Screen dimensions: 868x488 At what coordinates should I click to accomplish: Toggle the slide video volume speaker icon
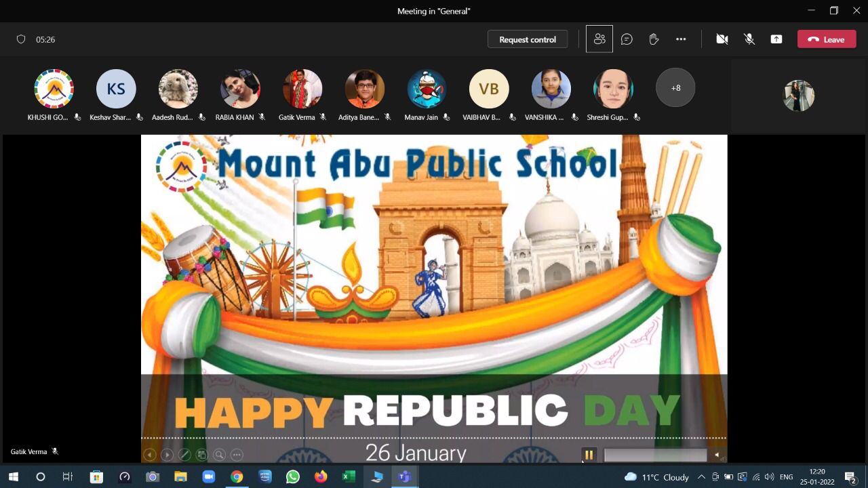click(717, 455)
